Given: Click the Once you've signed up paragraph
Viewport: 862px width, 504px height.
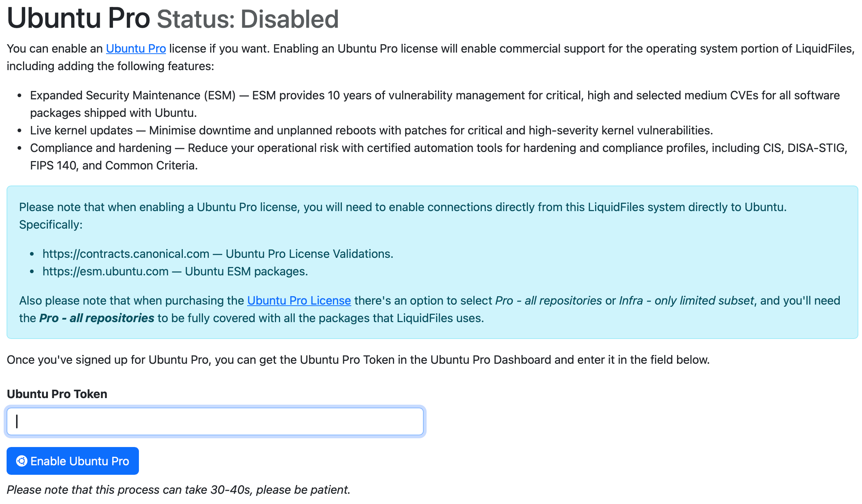Looking at the screenshot, I should pyautogui.click(x=358, y=360).
